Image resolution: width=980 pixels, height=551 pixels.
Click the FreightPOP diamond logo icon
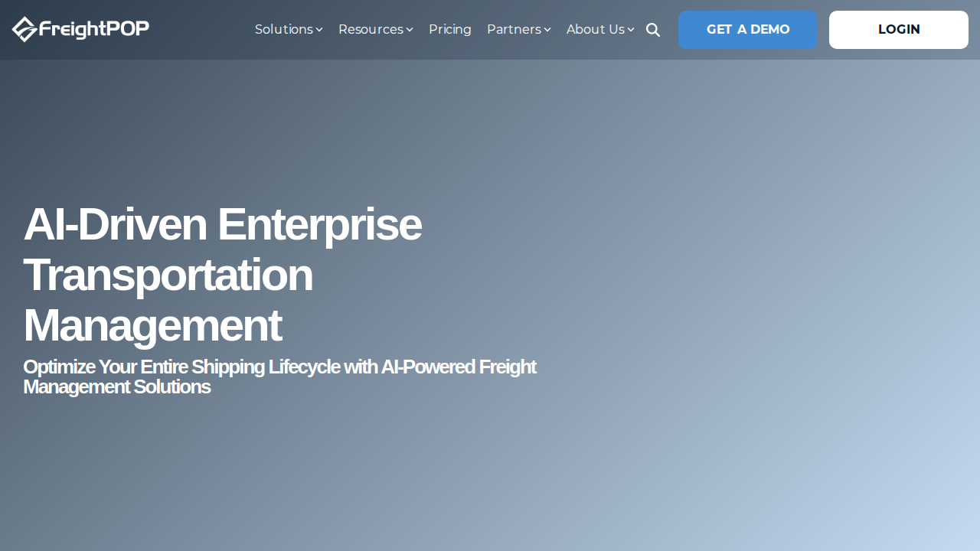click(x=24, y=29)
